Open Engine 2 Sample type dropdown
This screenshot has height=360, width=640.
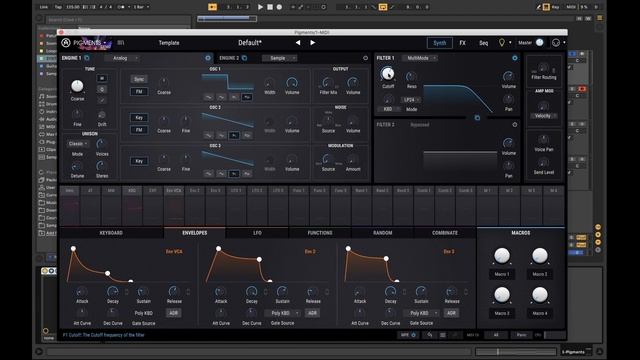pos(279,58)
